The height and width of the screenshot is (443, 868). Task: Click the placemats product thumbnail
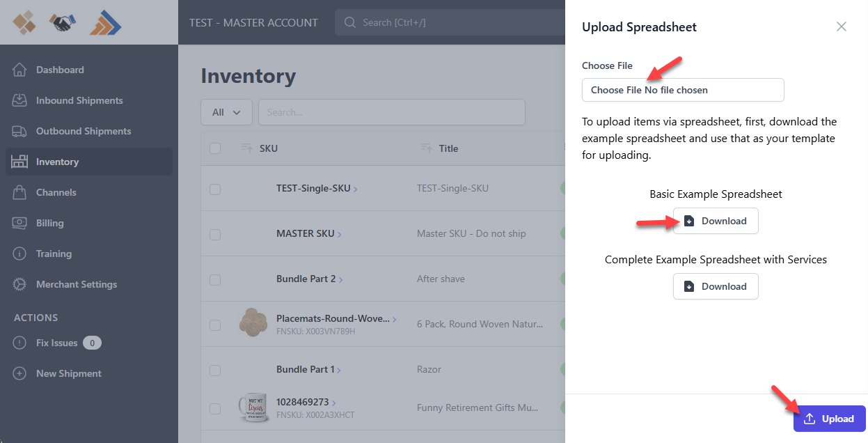(x=253, y=321)
